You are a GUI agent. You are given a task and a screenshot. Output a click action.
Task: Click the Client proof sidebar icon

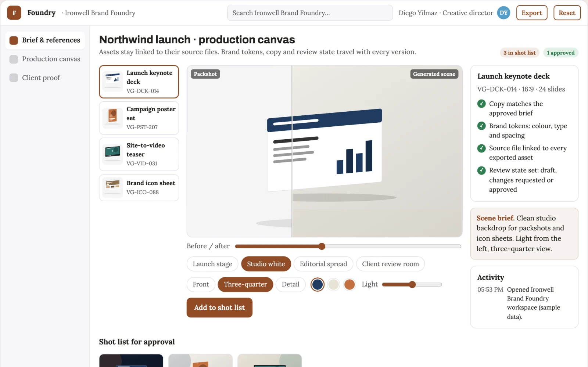pos(14,78)
